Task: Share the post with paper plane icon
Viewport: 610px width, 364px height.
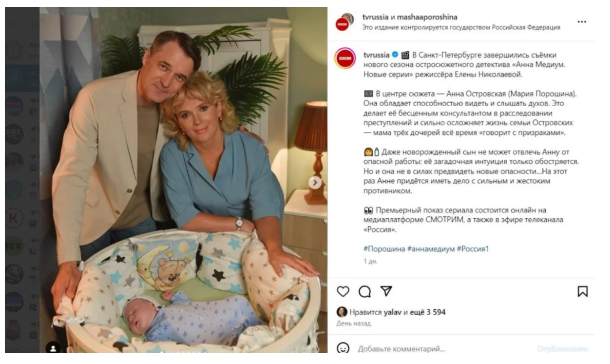Action: click(386, 291)
